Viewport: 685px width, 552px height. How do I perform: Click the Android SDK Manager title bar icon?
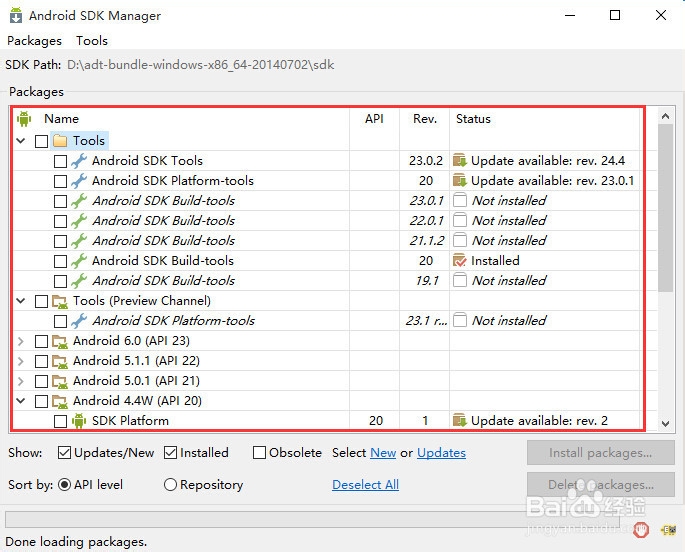pos(16,16)
